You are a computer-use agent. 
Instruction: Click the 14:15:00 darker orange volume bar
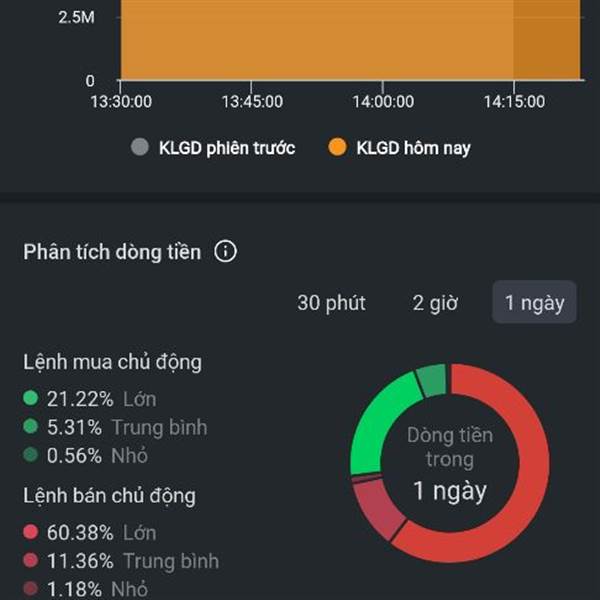547,40
